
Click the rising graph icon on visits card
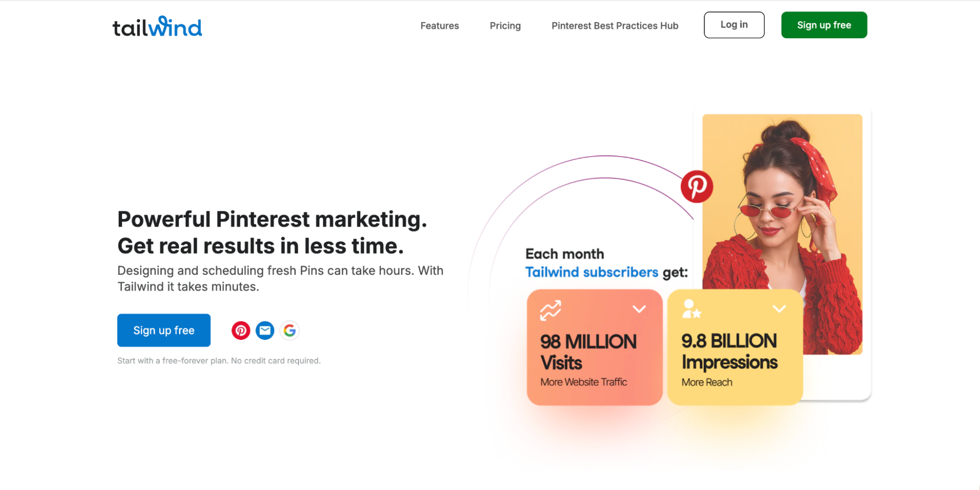[550, 309]
